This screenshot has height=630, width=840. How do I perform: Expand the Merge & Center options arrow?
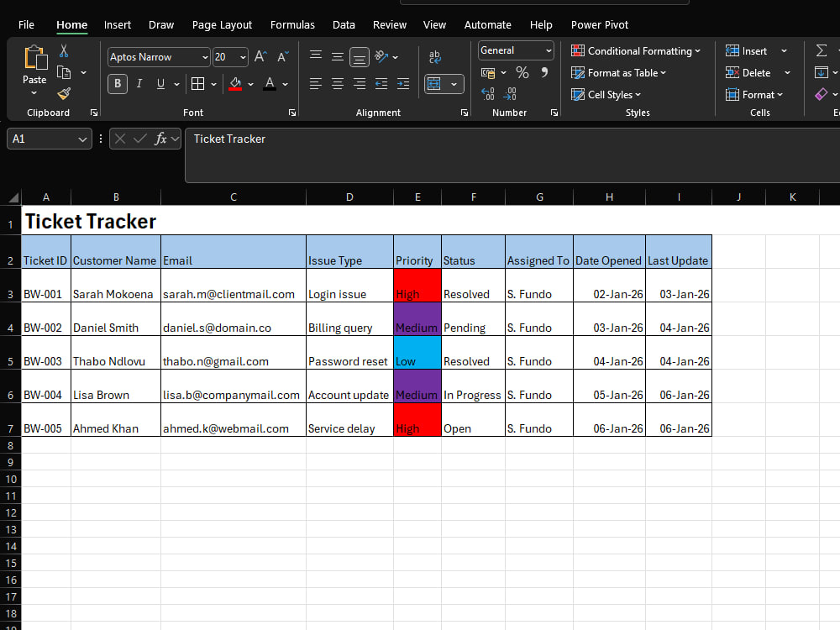[x=454, y=84]
